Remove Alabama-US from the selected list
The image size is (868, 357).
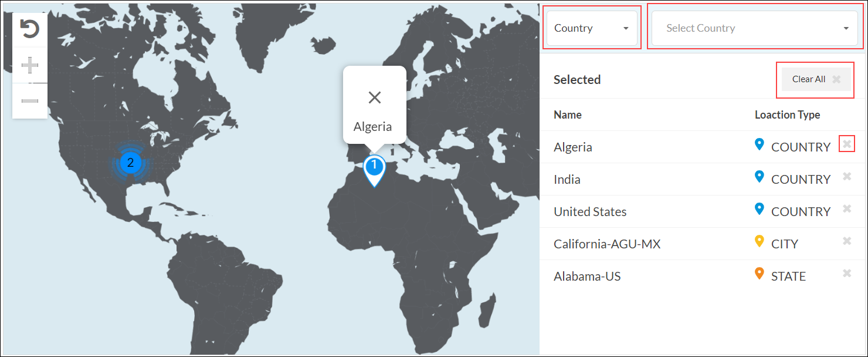847,273
